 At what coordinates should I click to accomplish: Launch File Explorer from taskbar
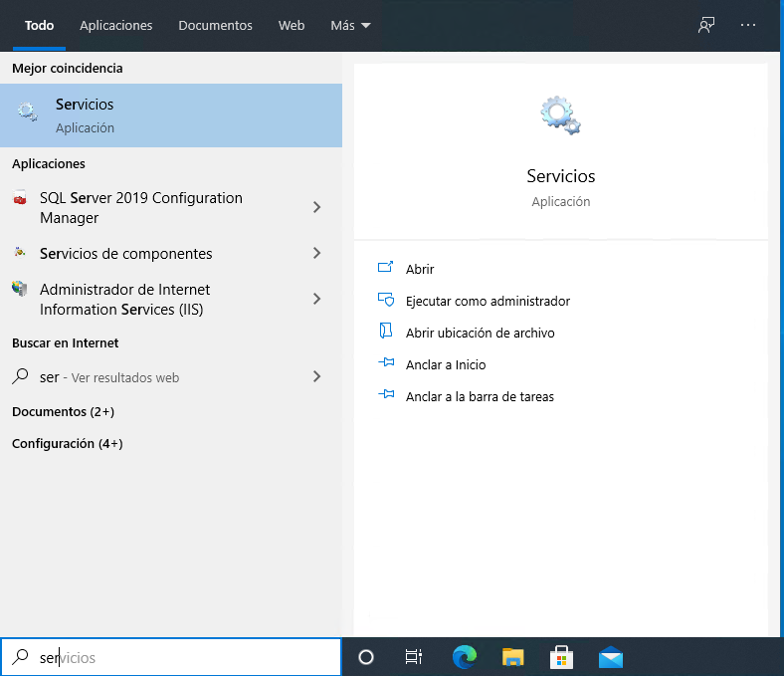point(512,657)
